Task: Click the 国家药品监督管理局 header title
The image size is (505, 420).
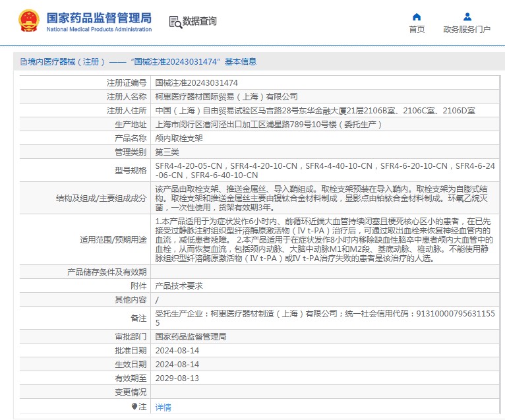Action: click(x=99, y=18)
